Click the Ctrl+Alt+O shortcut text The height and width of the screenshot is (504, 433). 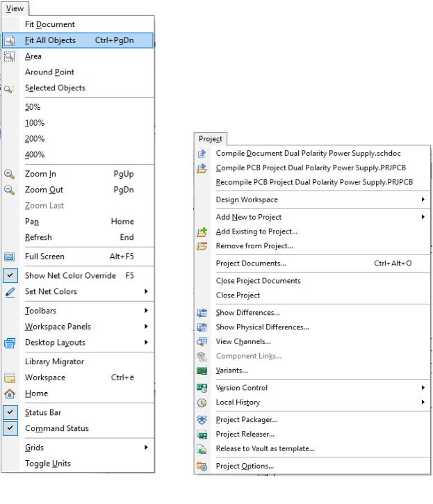click(x=393, y=263)
